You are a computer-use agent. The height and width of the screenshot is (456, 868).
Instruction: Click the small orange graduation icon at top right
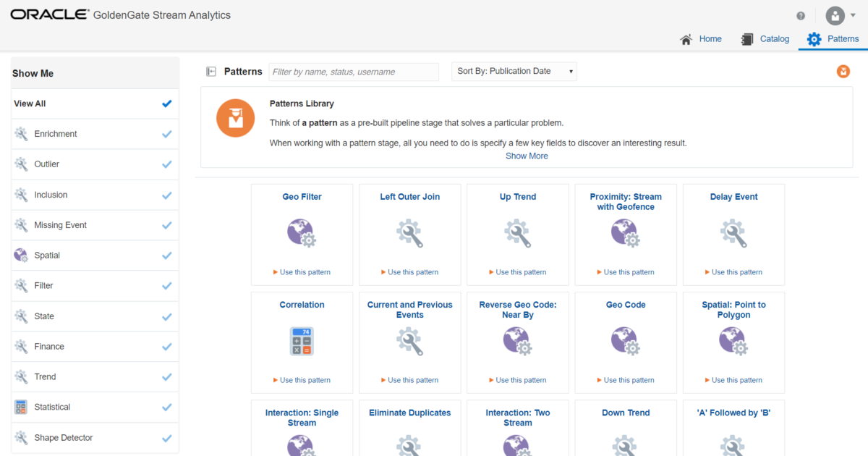[843, 71]
